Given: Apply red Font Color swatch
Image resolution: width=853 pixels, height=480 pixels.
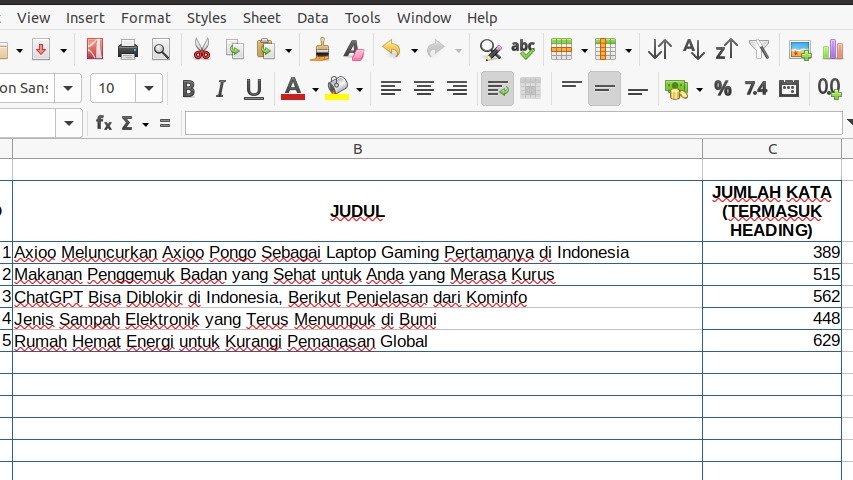Looking at the screenshot, I should click(x=293, y=88).
